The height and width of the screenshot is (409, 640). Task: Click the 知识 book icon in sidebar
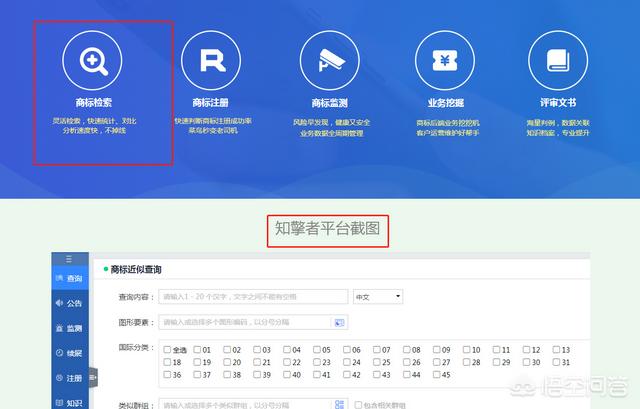pos(59,403)
